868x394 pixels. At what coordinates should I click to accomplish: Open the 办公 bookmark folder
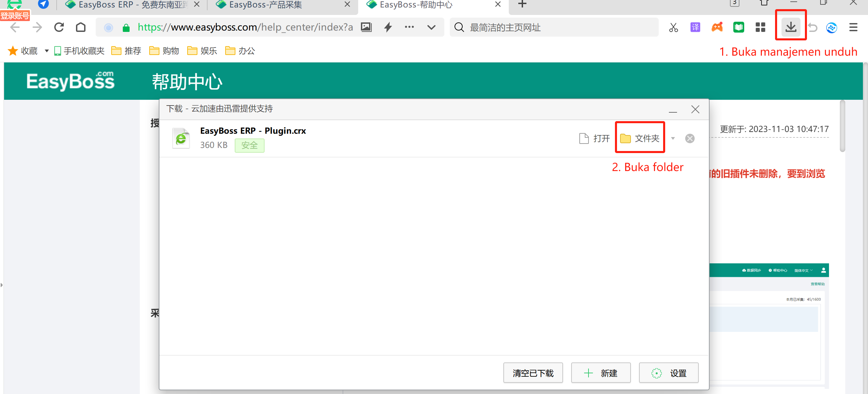240,51
